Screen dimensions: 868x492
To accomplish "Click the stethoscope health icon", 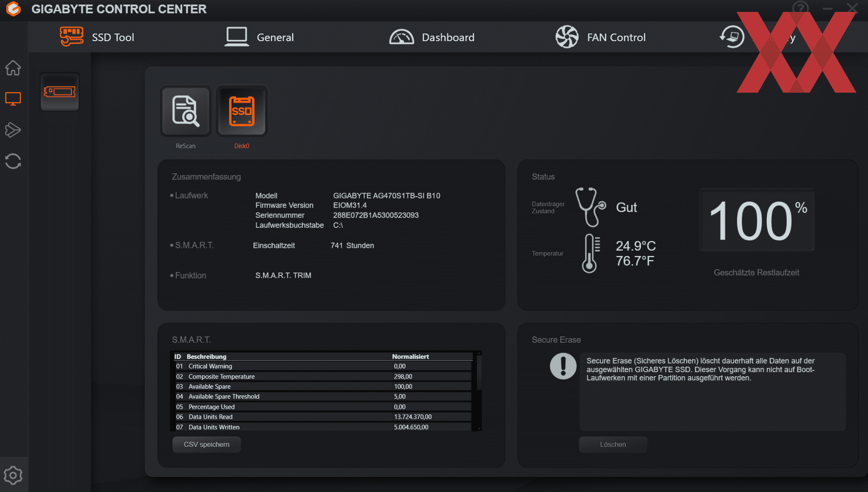I will pyautogui.click(x=590, y=207).
